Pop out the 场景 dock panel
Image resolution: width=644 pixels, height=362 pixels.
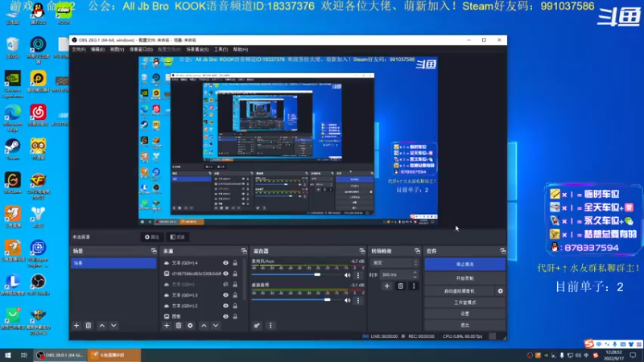(154, 251)
